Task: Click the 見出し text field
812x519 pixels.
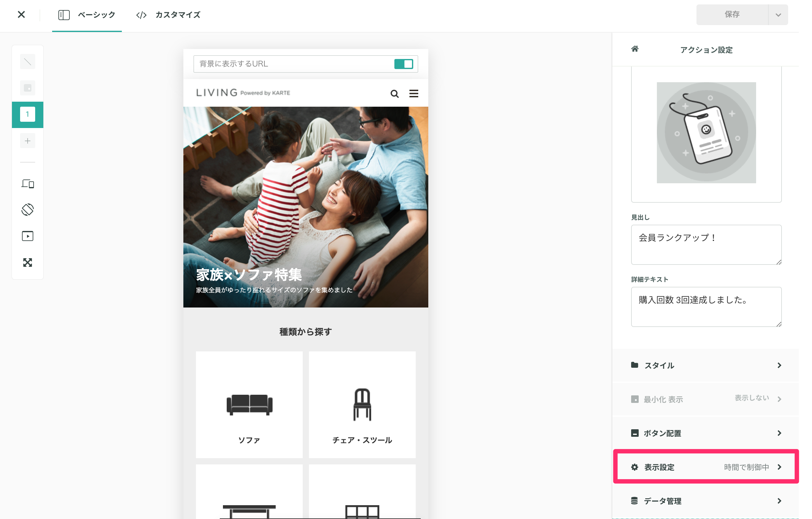Action: pos(706,244)
